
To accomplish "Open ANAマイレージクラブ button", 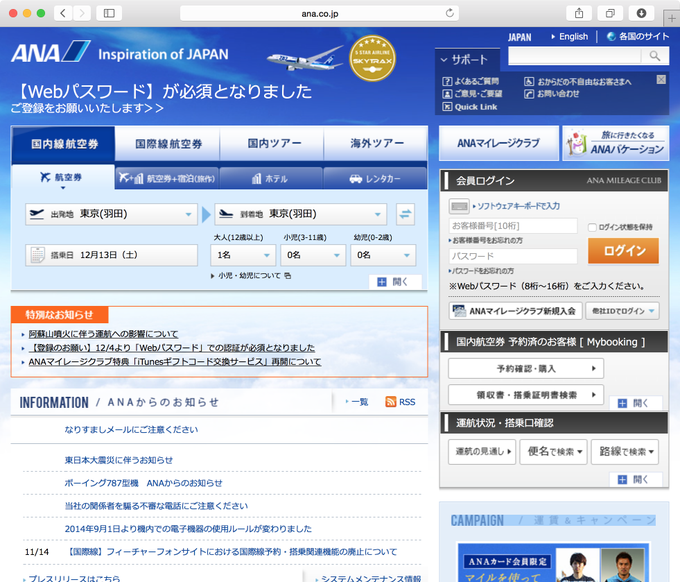I will click(499, 143).
